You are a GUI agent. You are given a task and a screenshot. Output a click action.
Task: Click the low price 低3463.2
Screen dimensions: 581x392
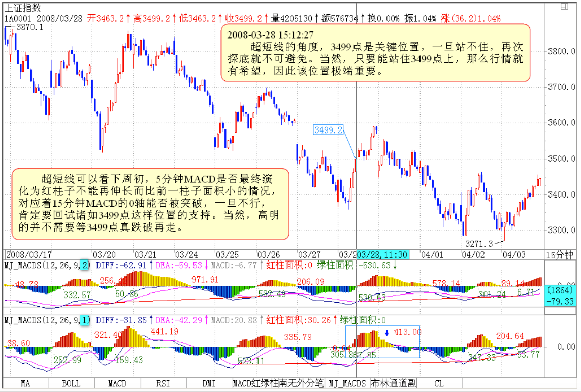pyautogui.click(x=198, y=18)
